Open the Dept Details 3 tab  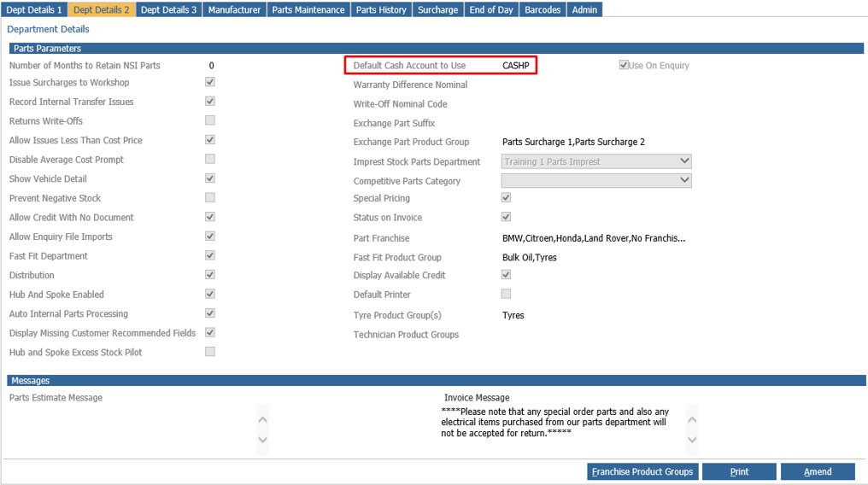[168, 9]
